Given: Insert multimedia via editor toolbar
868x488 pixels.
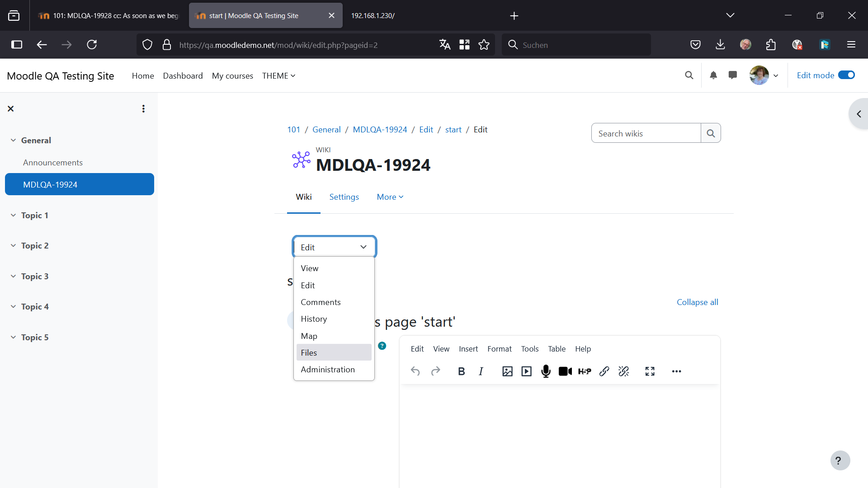Looking at the screenshot, I should click(527, 371).
